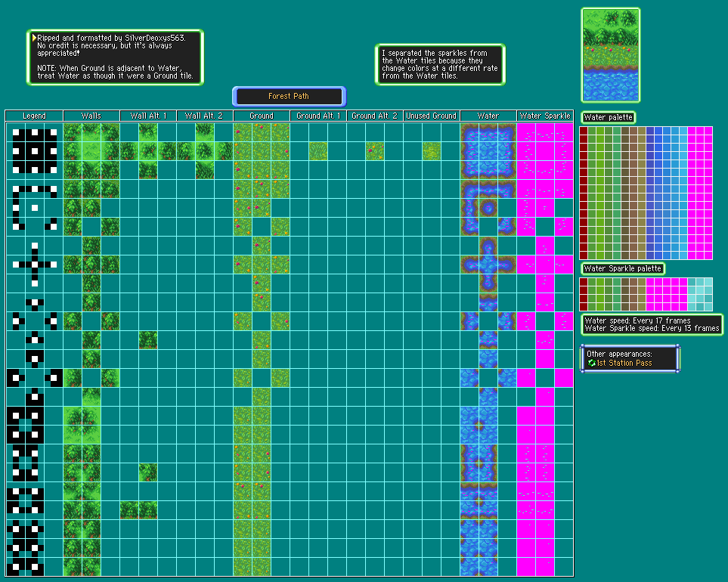Image resolution: width=728 pixels, height=582 pixels.
Task: Click the yellow arrow marker before 'Ripped and formatted'
Action: (34, 38)
